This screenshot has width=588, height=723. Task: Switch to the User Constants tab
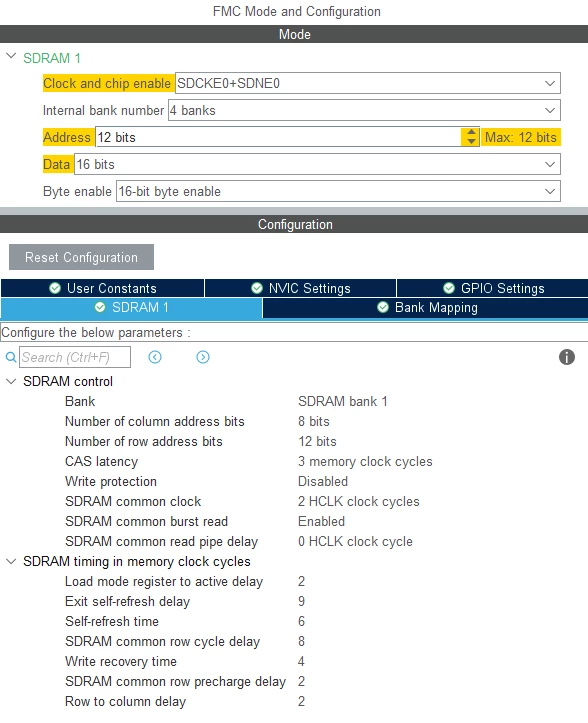click(102, 288)
